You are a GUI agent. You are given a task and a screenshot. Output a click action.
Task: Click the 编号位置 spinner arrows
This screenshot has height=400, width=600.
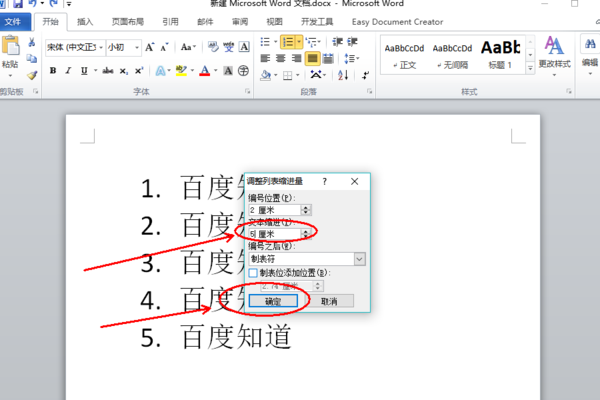(306, 210)
